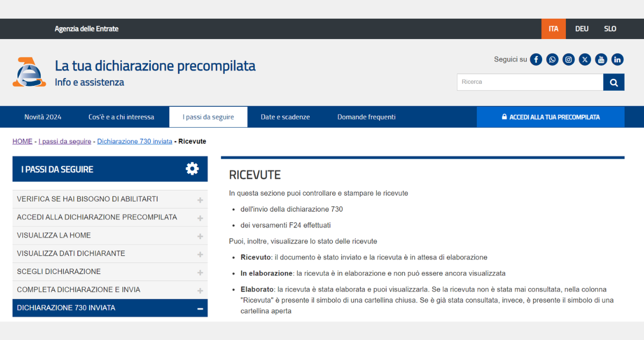This screenshot has width=644, height=340.
Task: Open the YouTube channel icon
Action: click(601, 59)
